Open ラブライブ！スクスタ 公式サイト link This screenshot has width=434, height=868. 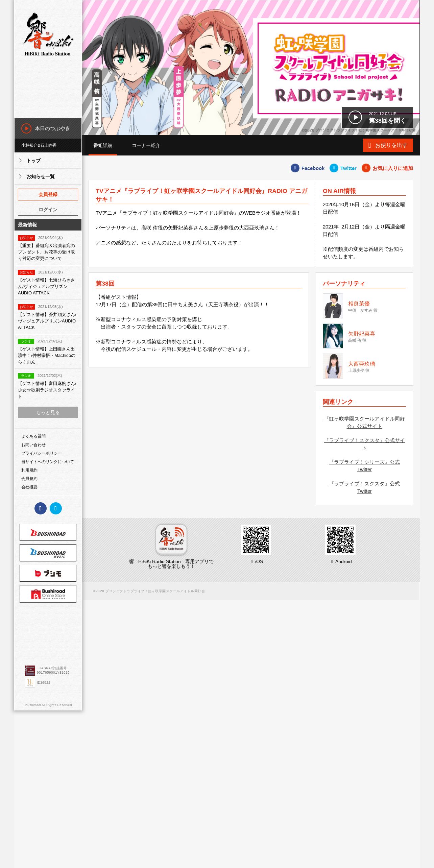[364, 444]
